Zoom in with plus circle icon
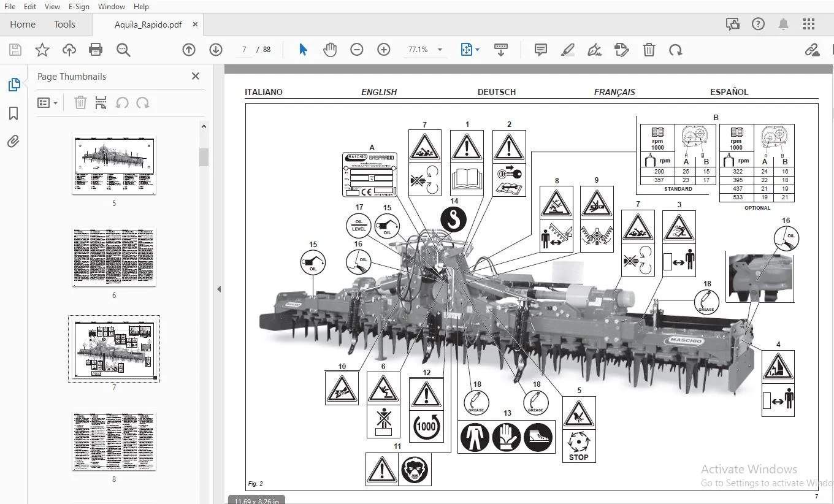The height and width of the screenshot is (504, 834). point(384,50)
